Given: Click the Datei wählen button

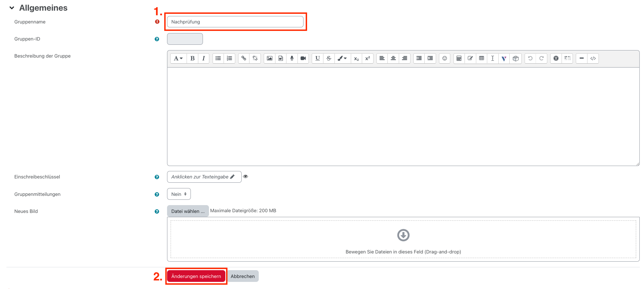Looking at the screenshot, I should click(x=188, y=211).
